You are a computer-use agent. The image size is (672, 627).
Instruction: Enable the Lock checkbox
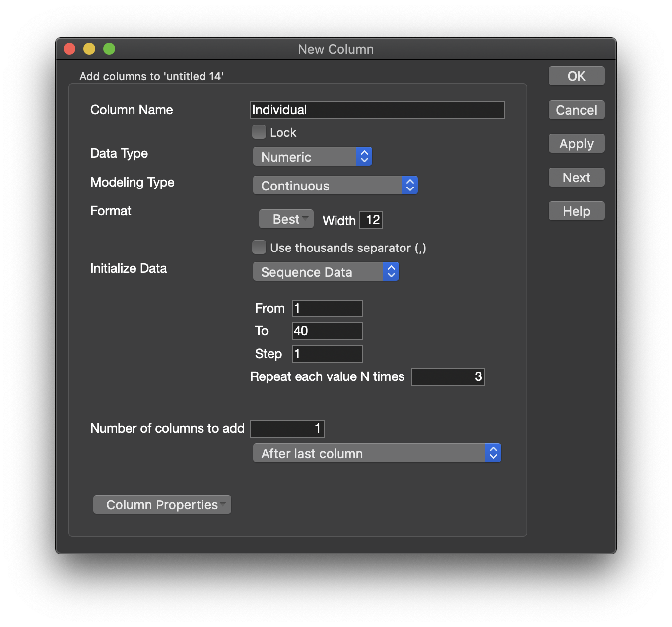(x=259, y=132)
